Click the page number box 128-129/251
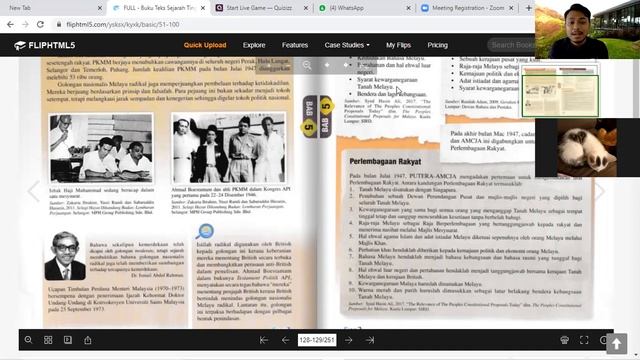Viewport: 640px width, 360px height. [317, 340]
